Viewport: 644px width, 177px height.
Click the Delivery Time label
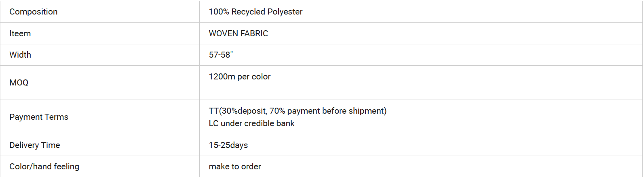click(x=35, y=145)
